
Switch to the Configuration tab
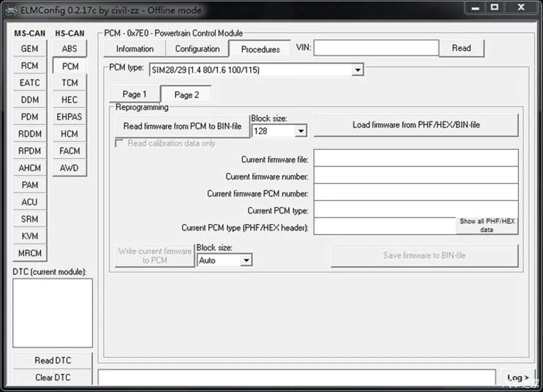click(x=197, y=49)
